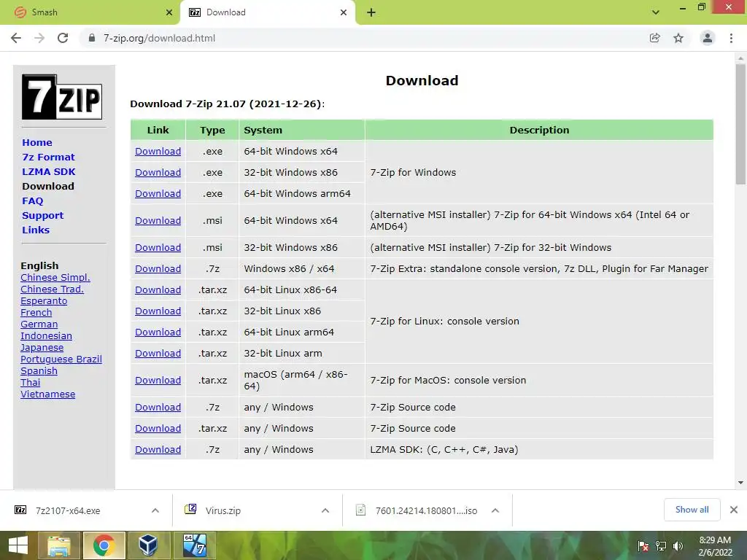Screen dimensions: 747x560
Task: Expand options for 7z2107-x64.exe download
Action: [155, 510]
